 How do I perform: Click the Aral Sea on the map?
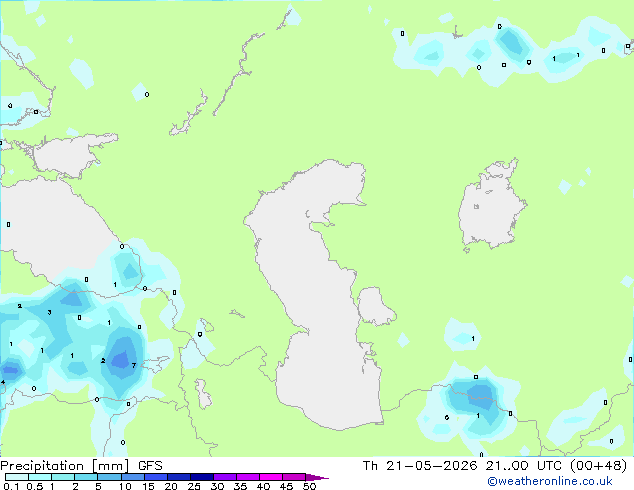tap(491, 206)
